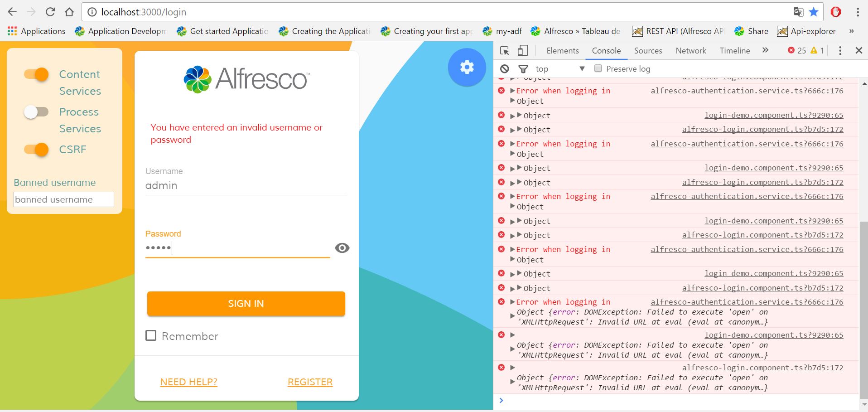
Task: Open the Api-explorer bookmark
Action: (x=806, y=31)
